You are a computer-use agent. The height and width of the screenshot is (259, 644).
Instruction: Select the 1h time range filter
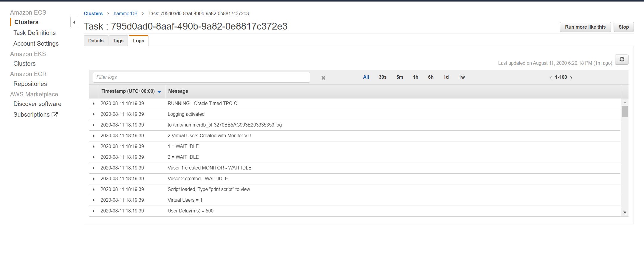[415, 77]
